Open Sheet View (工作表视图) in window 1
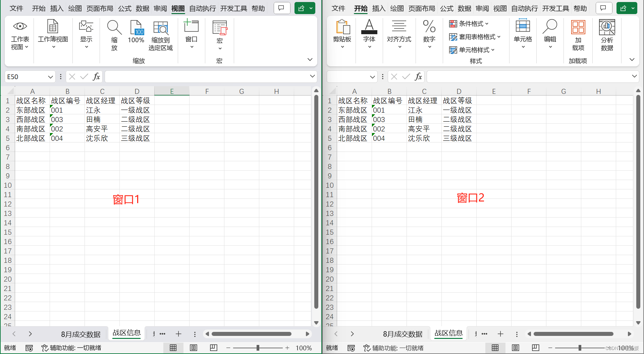This screenshot has width=644, height=354. [x=20, y=35]
